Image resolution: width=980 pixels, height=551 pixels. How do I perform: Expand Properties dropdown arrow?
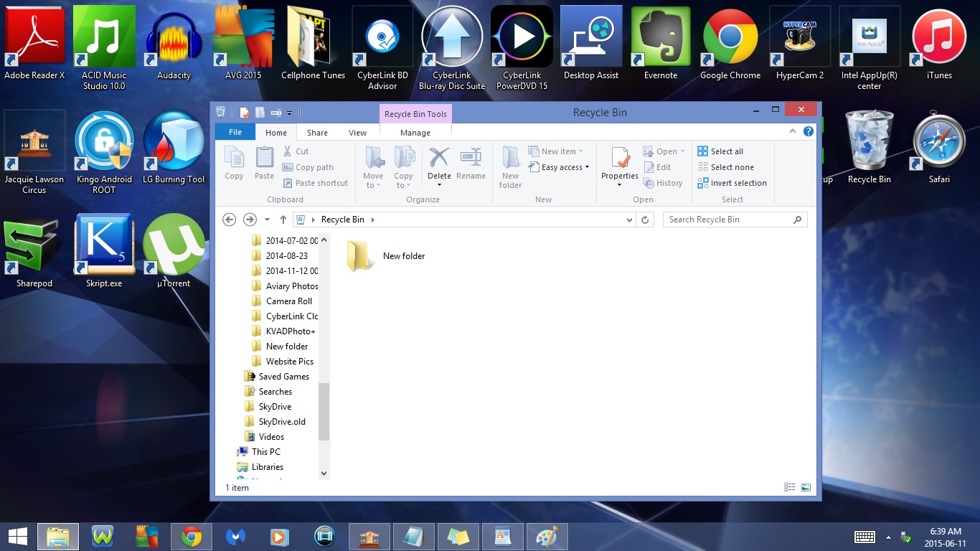click(620, 185)
